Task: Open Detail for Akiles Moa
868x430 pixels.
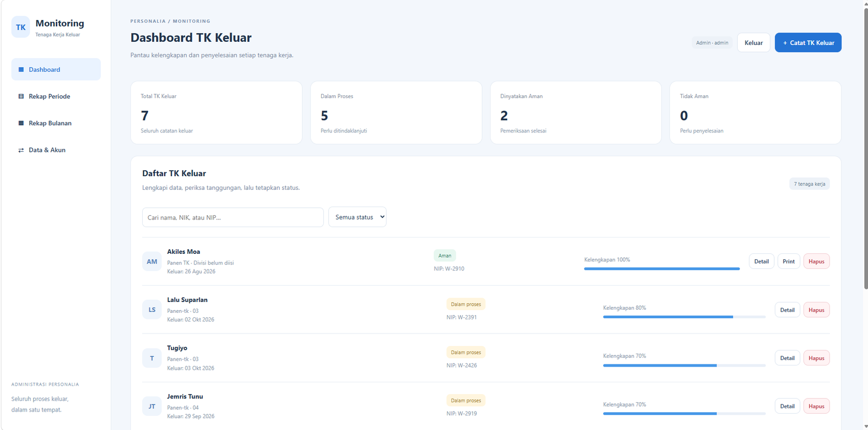Action: [x=762, y=261]
